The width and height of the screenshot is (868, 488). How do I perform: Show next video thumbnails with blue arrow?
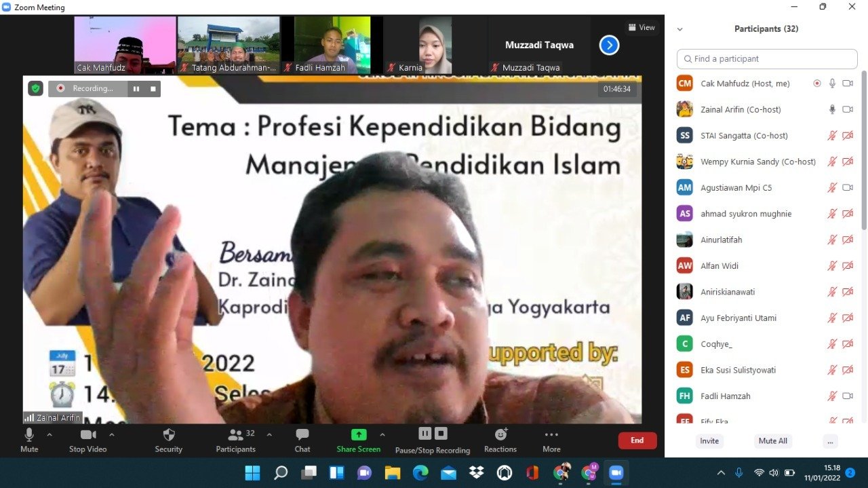(609, 45)
